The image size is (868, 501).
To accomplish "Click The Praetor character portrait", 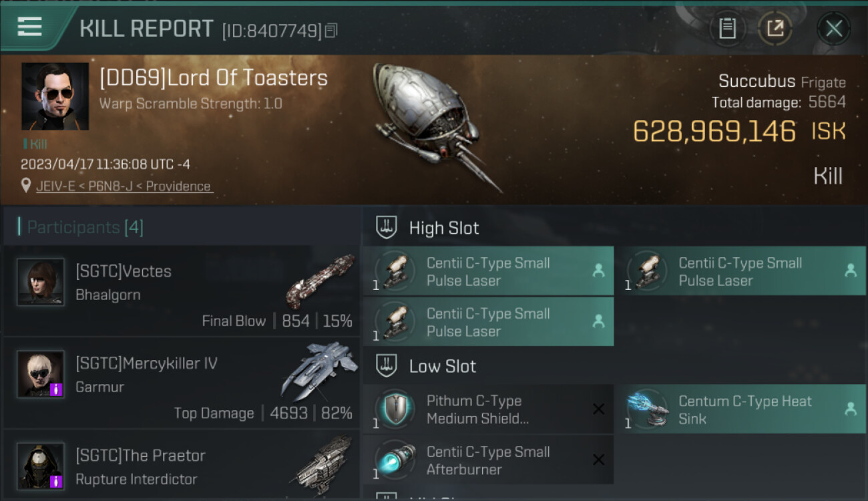I will [41, 466].
